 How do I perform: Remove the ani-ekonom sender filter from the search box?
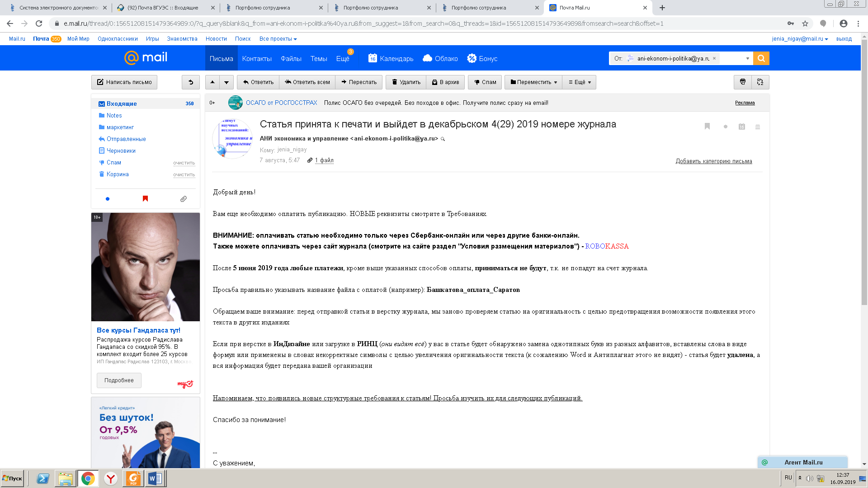(714, 58)
